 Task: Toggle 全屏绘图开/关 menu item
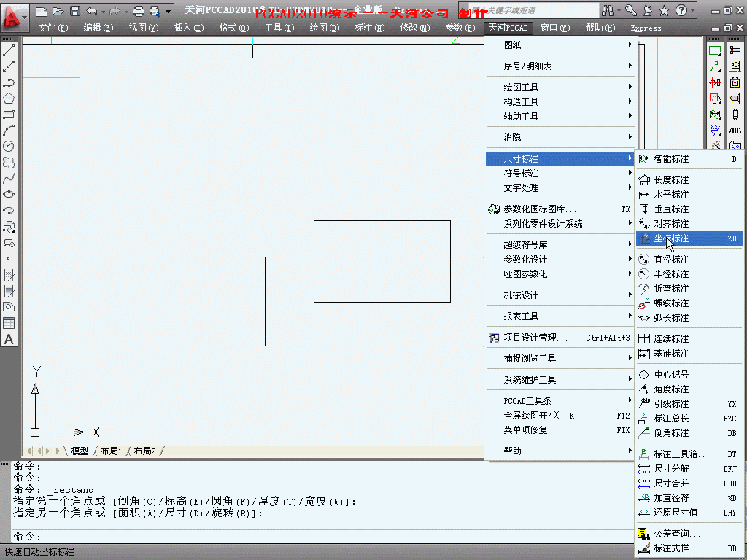pyautogui.click(x=560, y=416)
